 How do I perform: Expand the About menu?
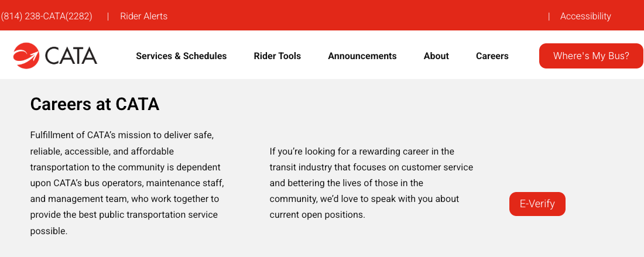pos(436,56)
